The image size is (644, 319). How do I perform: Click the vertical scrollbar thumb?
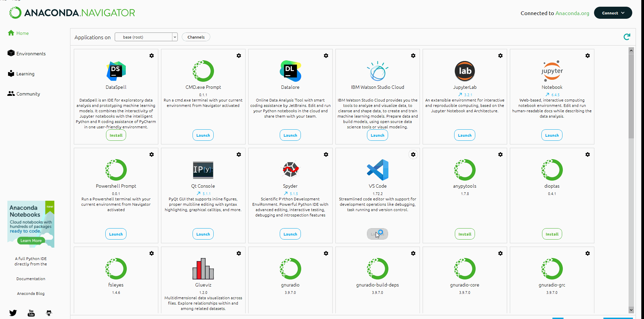pyautogui.click(x=631, y=96)
